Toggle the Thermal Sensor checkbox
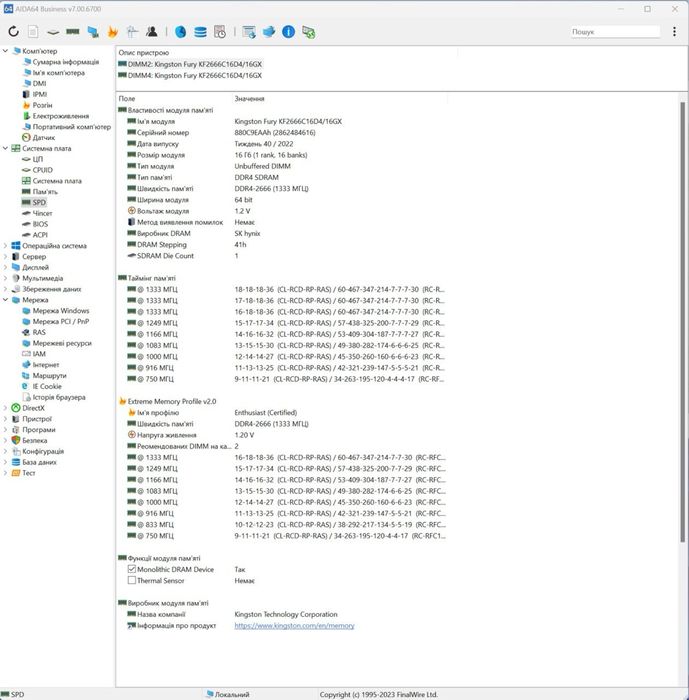 click(132, 580)
